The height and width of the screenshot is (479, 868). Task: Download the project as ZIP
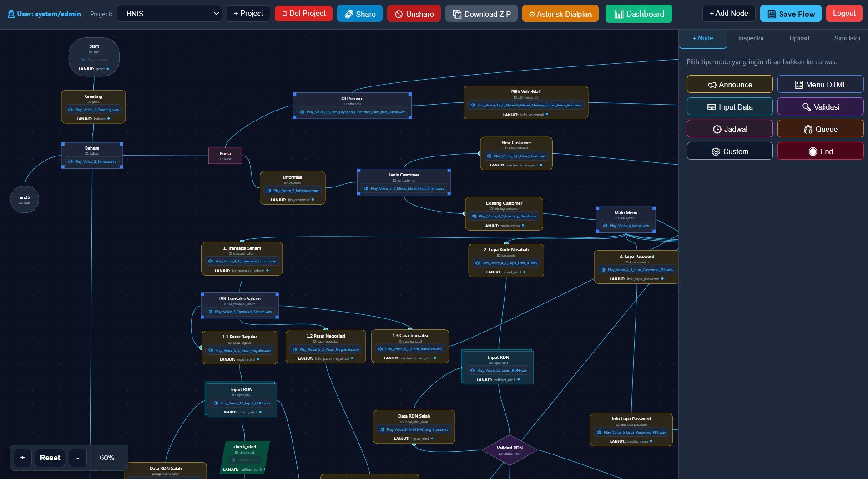(482, 14)
